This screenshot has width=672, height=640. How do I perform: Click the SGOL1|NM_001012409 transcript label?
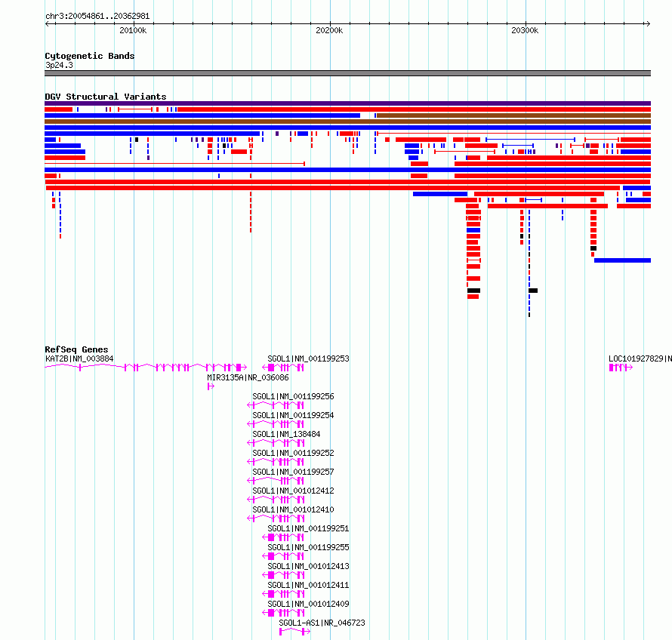click(x=308, y=604)
